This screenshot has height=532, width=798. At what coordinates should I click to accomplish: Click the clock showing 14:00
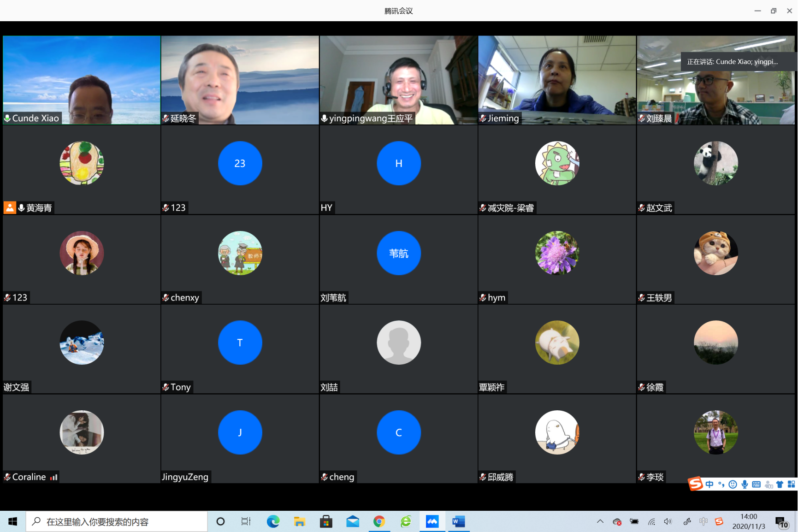[749, 521]
